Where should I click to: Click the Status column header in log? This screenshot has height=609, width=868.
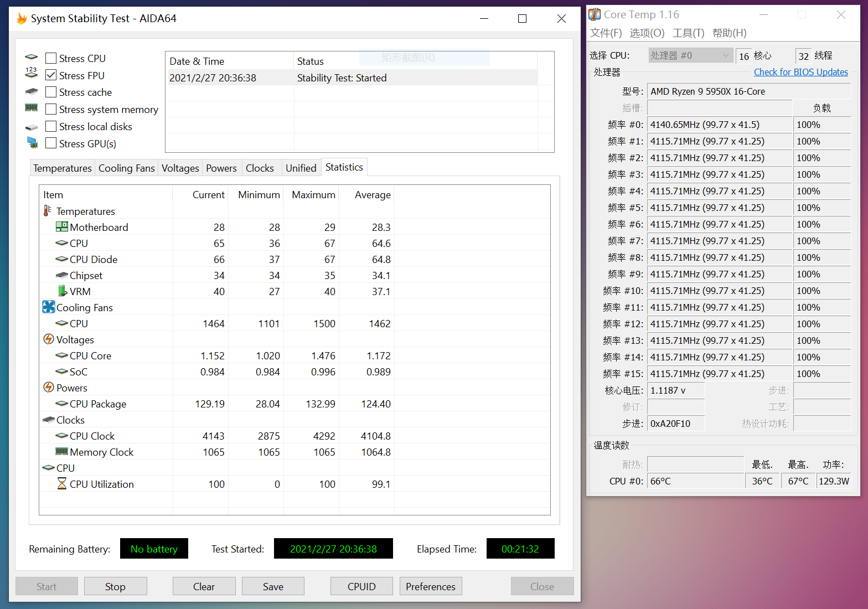pyautogui.click(x=415, y=61)
